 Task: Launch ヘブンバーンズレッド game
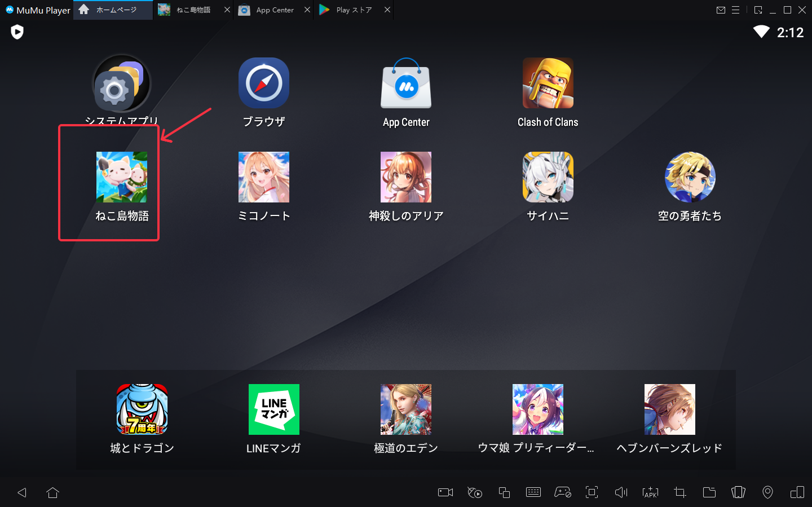coord(670,409)
